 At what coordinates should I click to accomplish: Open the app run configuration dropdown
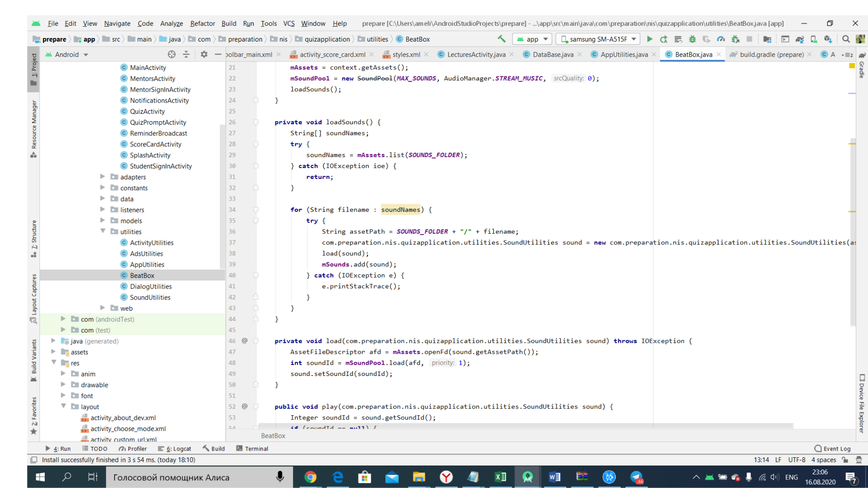pos(533,39)
